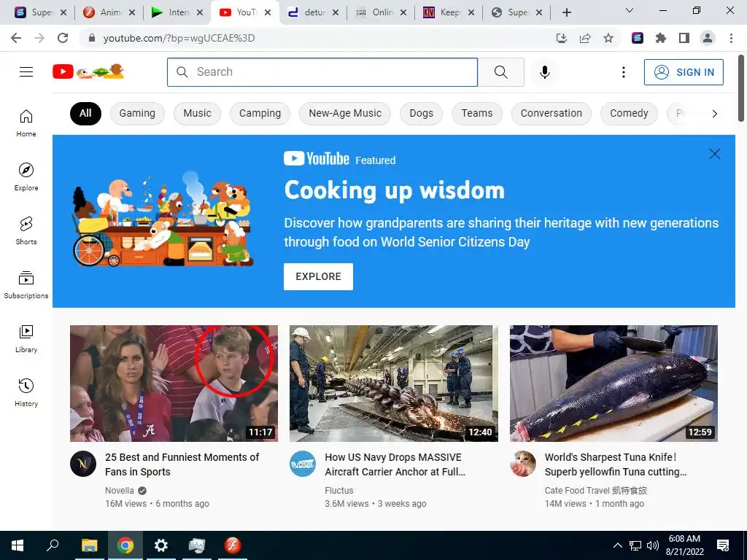Open a new browser tab
This screenshot has width=747, height=560.
tap(566, 12)
